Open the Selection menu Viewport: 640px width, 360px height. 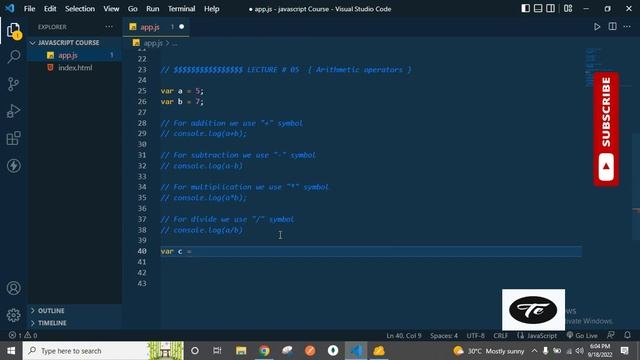point(80,9)
